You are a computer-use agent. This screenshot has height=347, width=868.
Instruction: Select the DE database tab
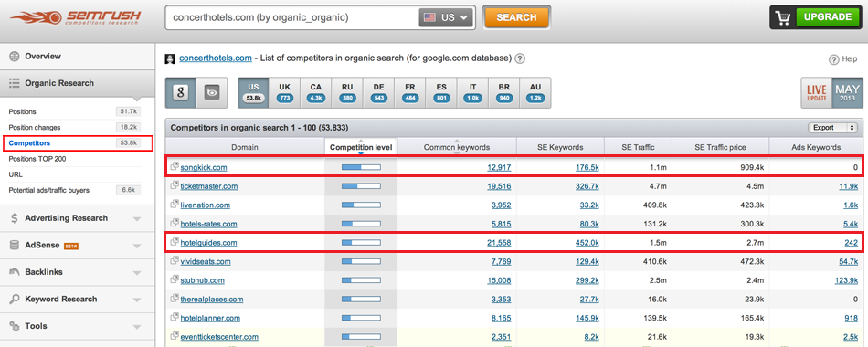pos(378,92)
